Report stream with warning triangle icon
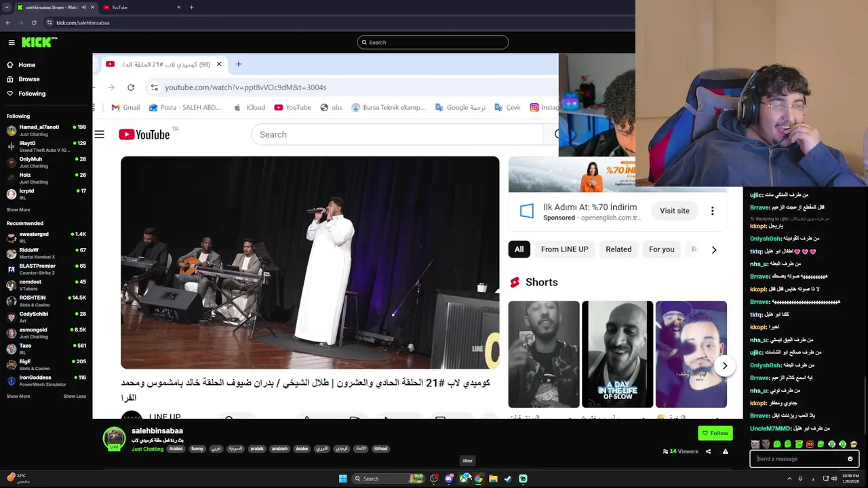Viewport: 868px width, 488px height. click(x=725, y=451)
